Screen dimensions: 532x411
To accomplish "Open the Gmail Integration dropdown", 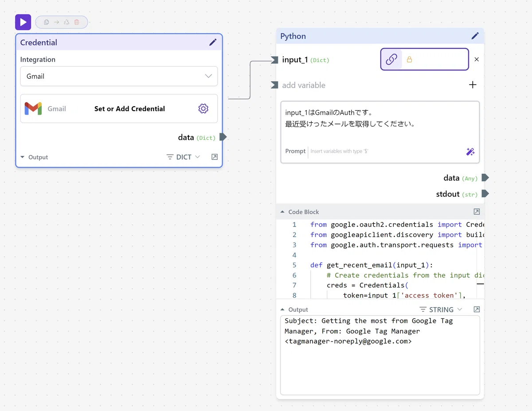I will point(119,76).
